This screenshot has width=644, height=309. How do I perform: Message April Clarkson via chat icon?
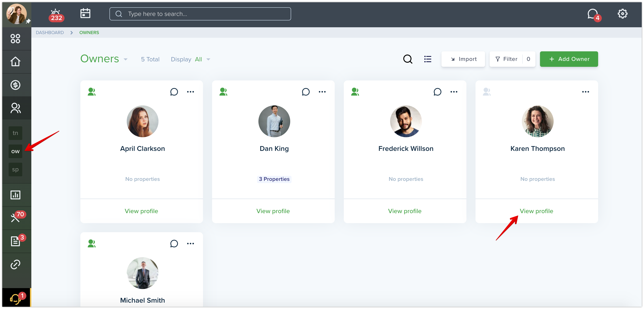(174, 92)
